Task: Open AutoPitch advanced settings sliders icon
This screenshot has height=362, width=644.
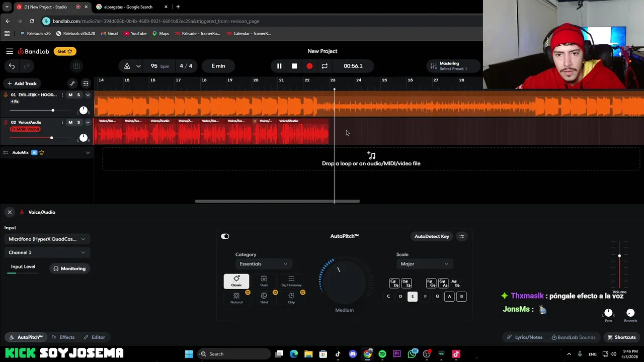Action: [x=462, y=236]
